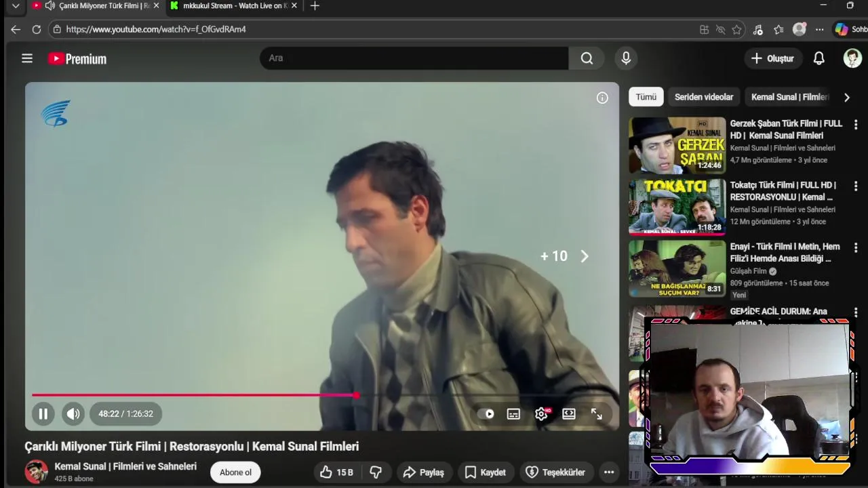Open the browser favorites list icon
Image resolution: width=868 pixels, height=488 pixels.
click(778, 29)
